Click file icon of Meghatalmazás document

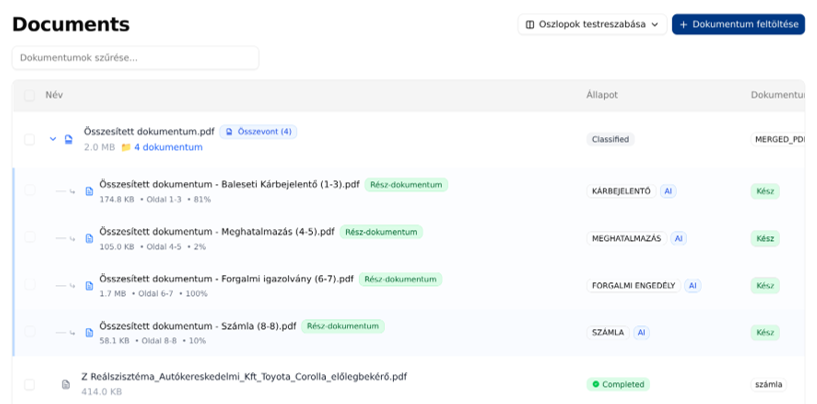coord(89,238)
